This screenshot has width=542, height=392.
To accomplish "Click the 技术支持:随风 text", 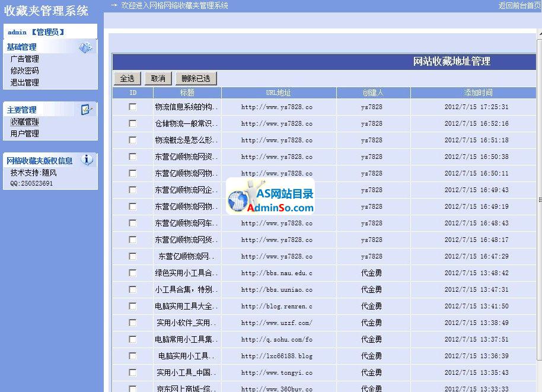I will pyautogui.click(x=34, y=173).
